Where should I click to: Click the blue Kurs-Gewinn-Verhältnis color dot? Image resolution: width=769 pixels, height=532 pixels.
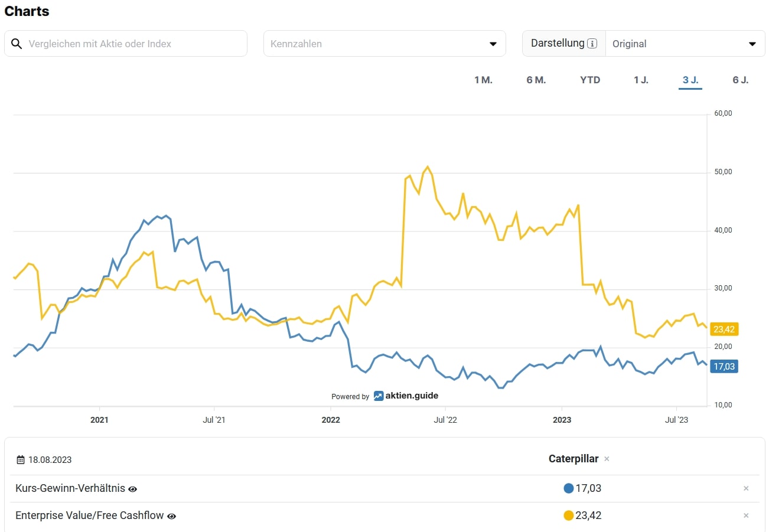pyautogui.click(x=569, y=488)
